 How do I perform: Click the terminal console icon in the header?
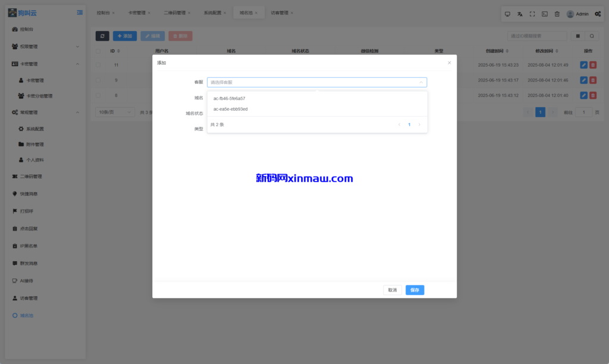[544, 14]
